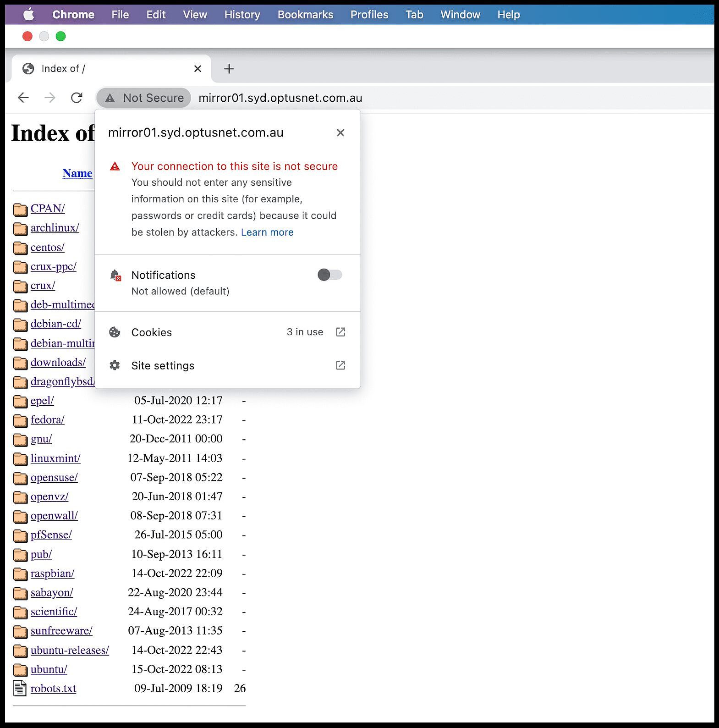Image resolution: width=719 pixels, height=728 pixels.
Task: Open a new tab
Action: [229, 69]
